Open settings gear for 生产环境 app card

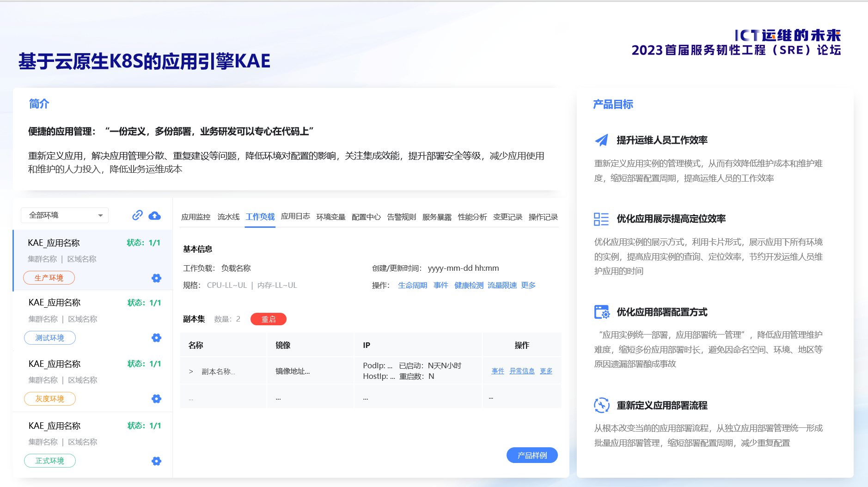(157, 278)
